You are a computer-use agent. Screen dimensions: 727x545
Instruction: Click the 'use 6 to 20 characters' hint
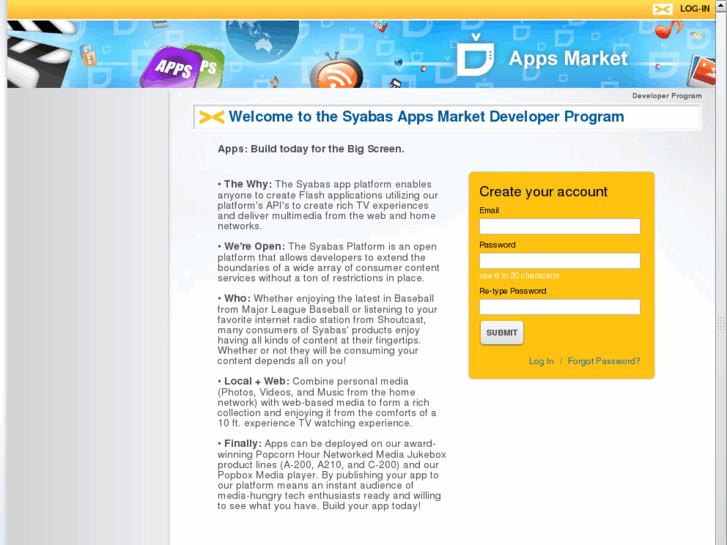coord(519,276)
